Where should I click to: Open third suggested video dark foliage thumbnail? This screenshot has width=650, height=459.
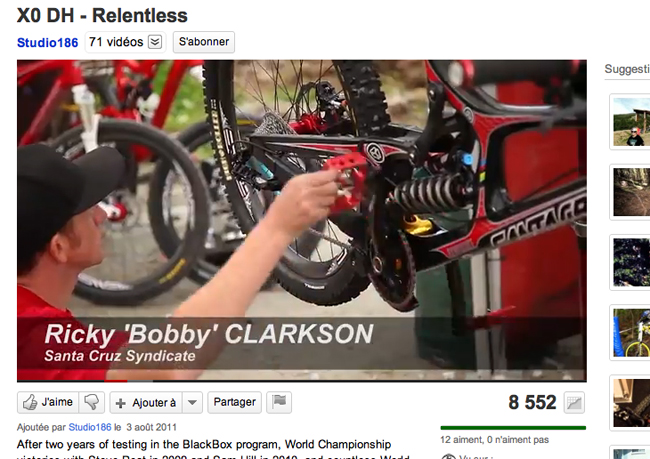(631, 262)
